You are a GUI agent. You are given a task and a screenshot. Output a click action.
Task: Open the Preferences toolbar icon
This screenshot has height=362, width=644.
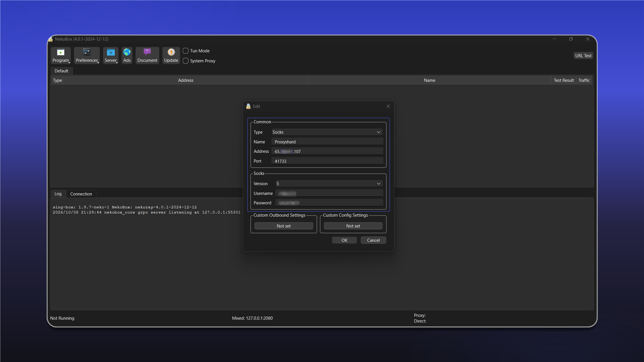pyautogui.click(x=87, y=55)
